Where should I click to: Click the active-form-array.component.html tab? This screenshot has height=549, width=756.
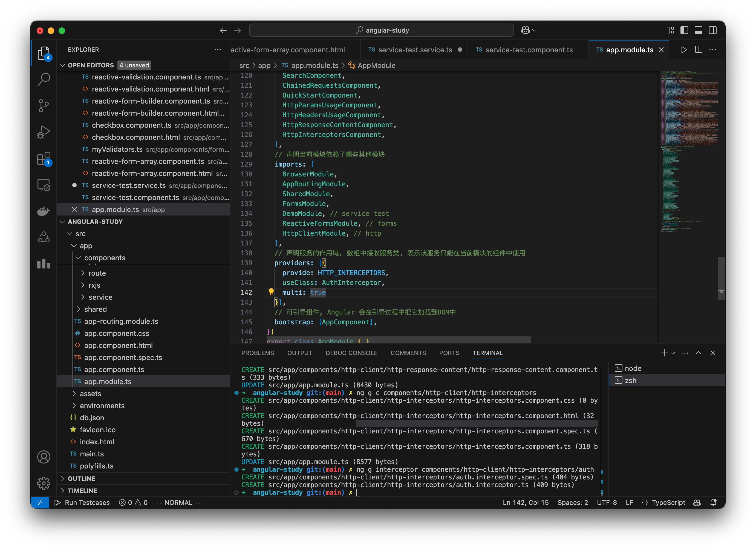point(288,50)
